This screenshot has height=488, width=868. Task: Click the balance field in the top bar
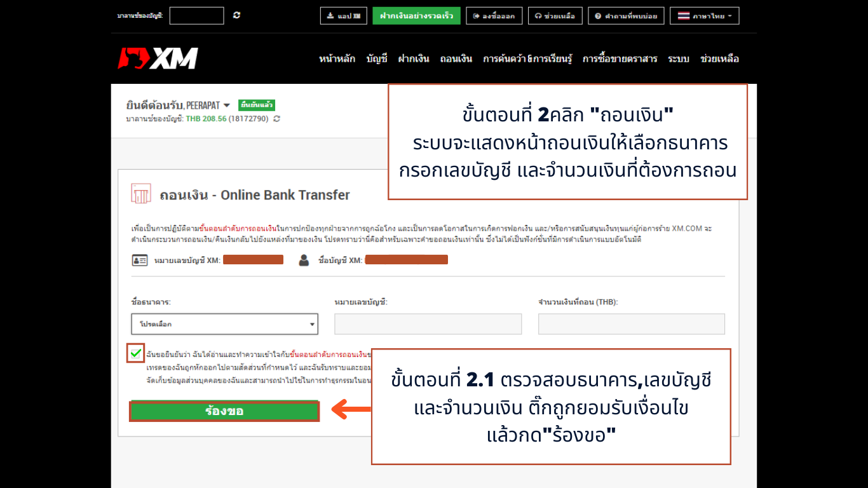pos(196,16)
